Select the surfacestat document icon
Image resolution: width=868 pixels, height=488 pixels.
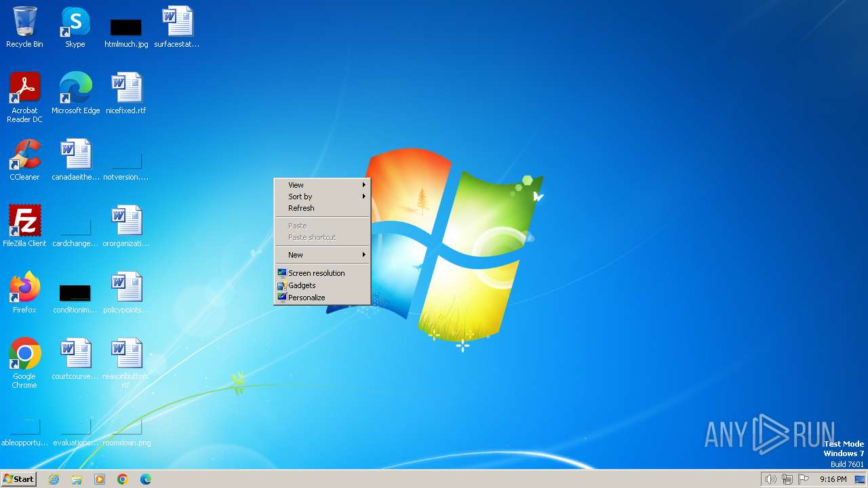[x=177, y=27]
